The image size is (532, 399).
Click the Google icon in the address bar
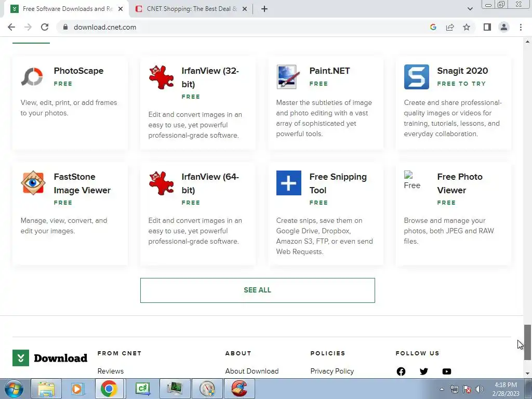click(433, 27)
